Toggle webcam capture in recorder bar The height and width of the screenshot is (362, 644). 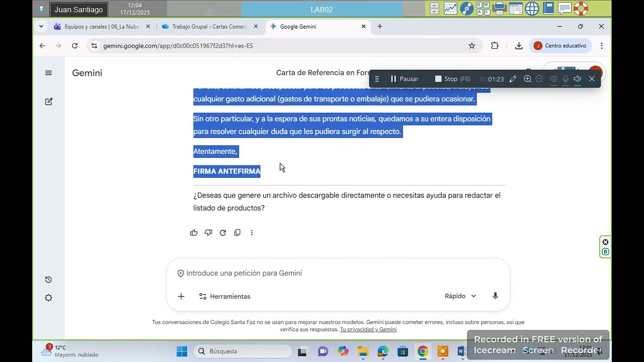[553, 79]
